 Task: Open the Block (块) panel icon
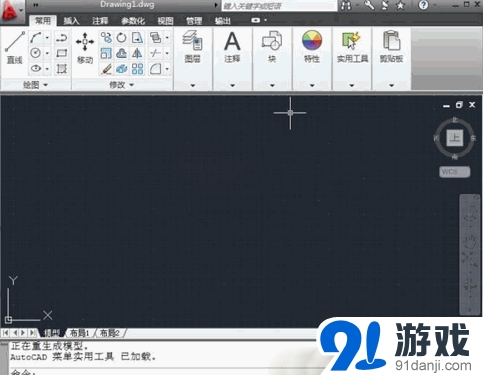click(272, 47)
